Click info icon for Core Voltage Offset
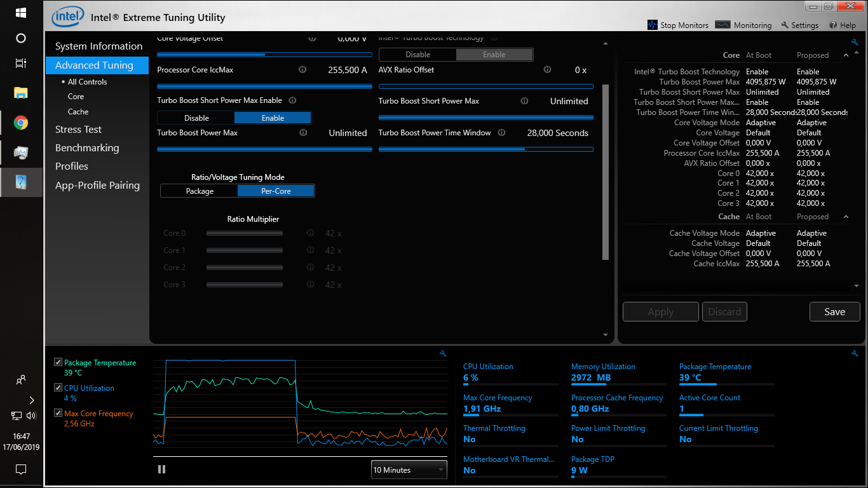The width and height of the screenshot is (868, 488). pos(312,38)
